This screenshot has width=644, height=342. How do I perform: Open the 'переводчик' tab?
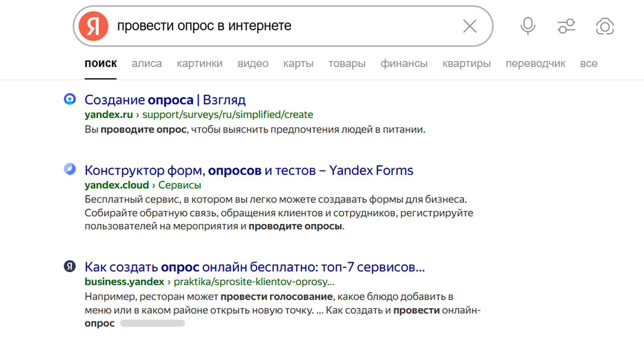(535, 63)
